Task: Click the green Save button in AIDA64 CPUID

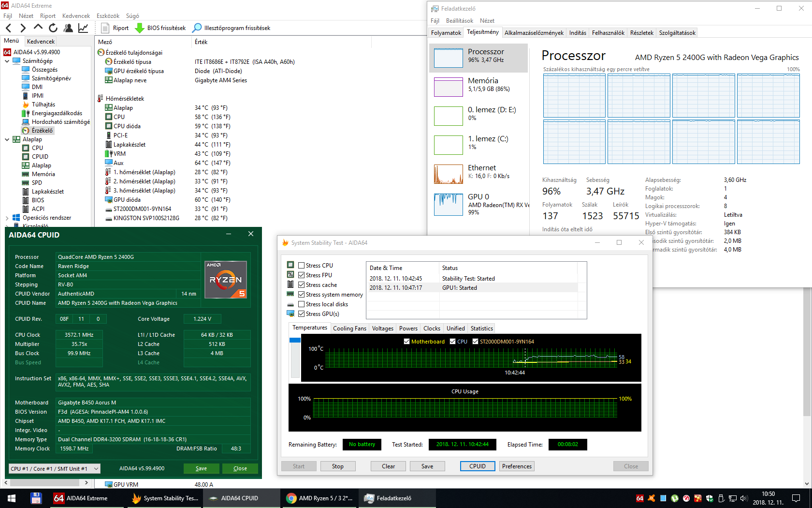Action: click(201, 468)
